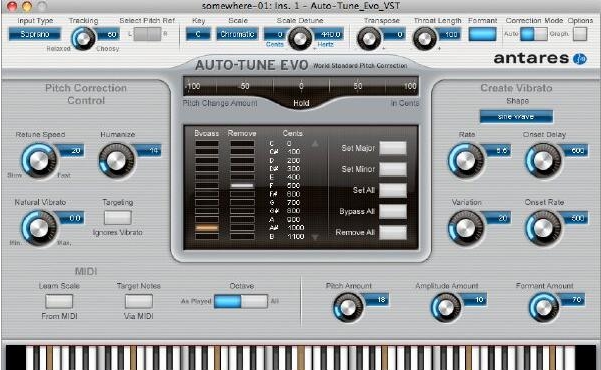This screenshot has height=370, width=601.
Task: Click the vibrato Rate value field
Action: (498, 150)
